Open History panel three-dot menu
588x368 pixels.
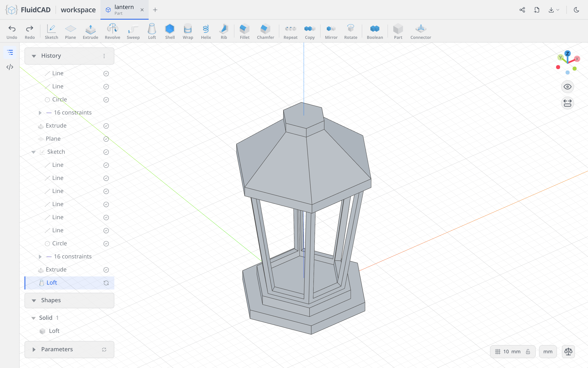(104, 56)
